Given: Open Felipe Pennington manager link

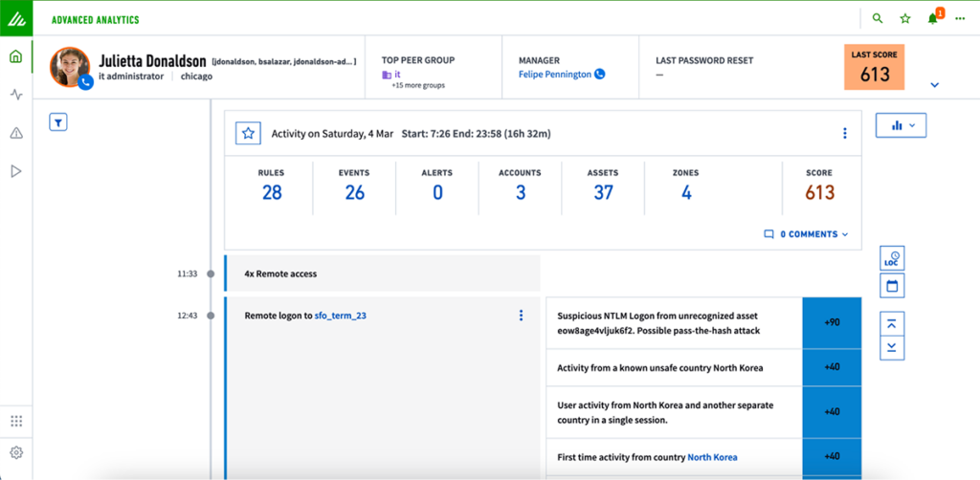Looking at the screenshot, I should click(x=555, y=75).
